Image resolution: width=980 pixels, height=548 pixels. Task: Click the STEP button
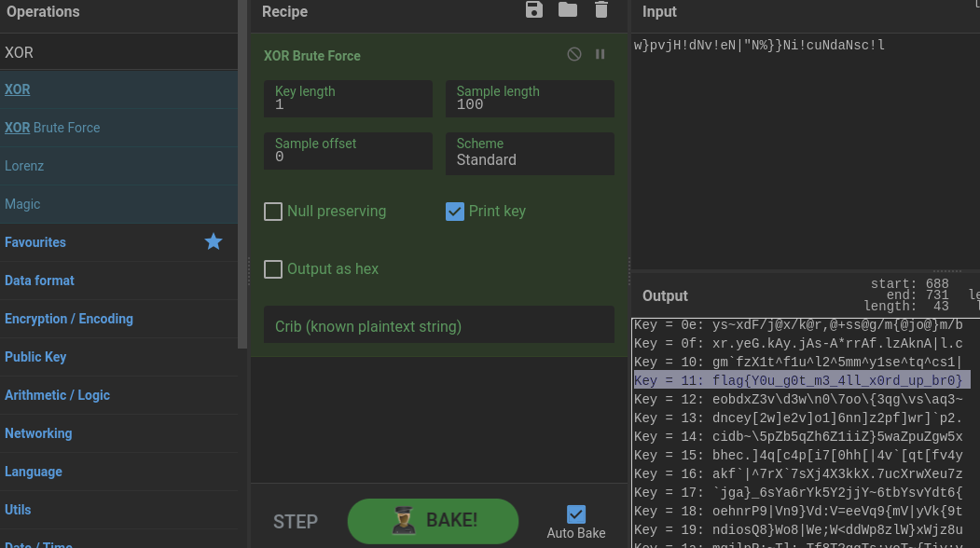pyautogui.click(x=296, y=521)
